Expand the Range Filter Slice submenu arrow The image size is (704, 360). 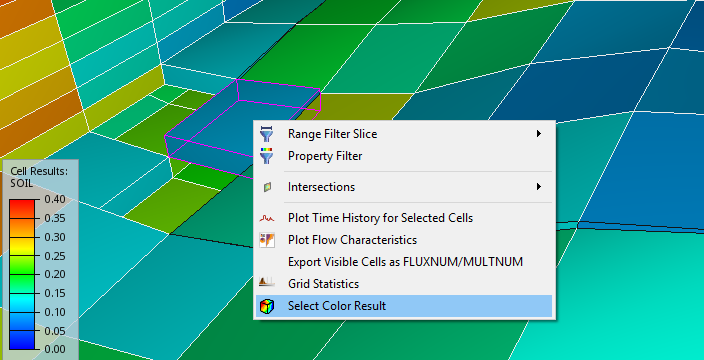click(x=539, y=134)
